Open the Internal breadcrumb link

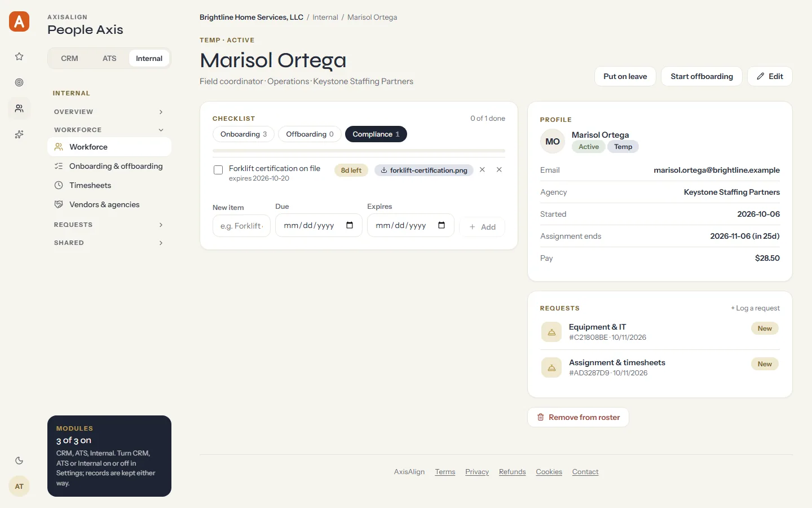[x=325, y=17]
